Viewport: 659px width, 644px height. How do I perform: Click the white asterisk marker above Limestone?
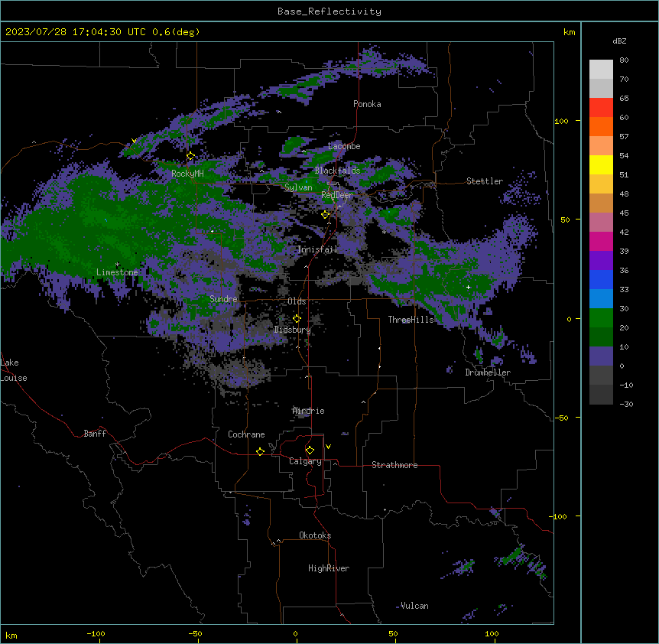[117, 265]
